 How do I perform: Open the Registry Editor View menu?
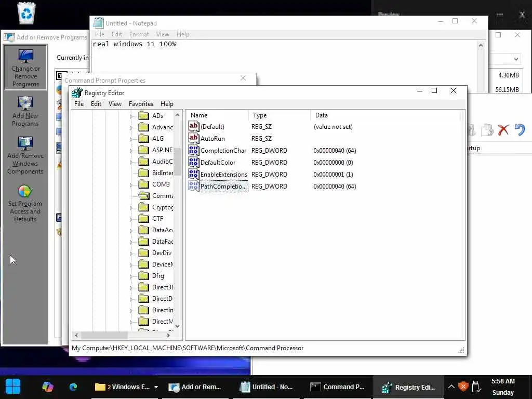click(x=115, y=104)
